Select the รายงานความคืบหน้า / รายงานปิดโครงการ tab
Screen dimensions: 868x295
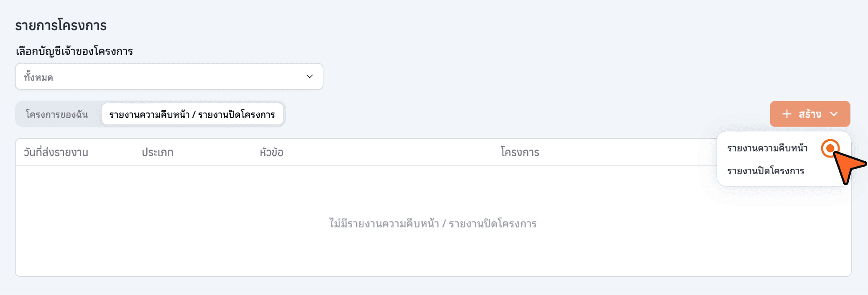[192, 114]
